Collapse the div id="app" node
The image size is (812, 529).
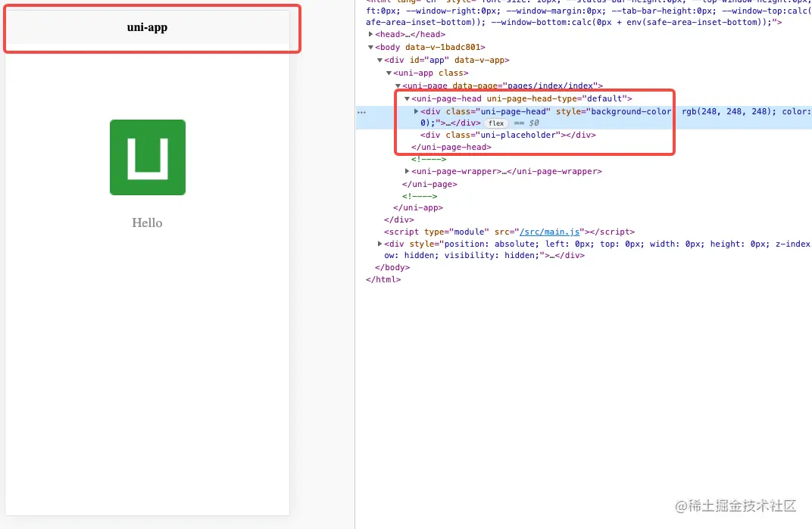point(380,60)
